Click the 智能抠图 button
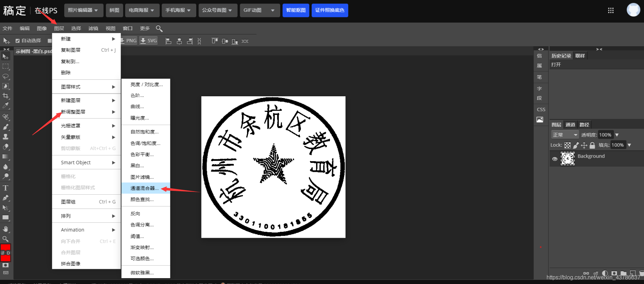 296,10
